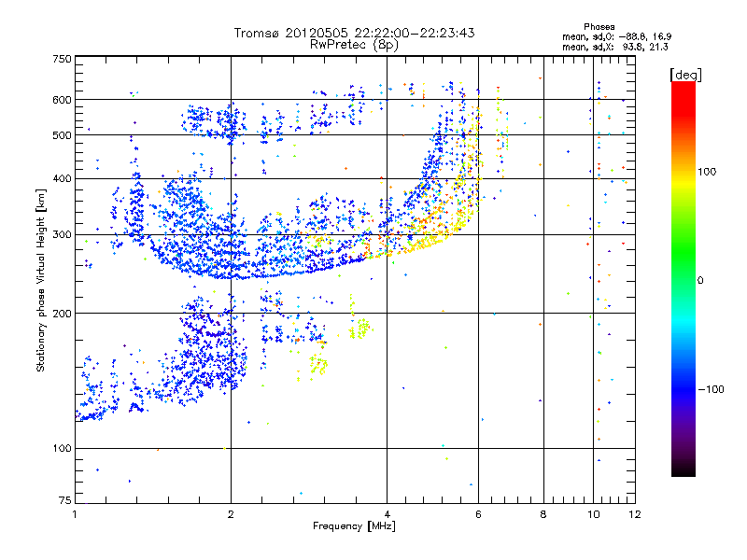Image resolution: width=747 pixels, height=560 pixels.
Task: Click the y-axis tick label '200'
Action: pyautogui.click(x=62, y=314)
